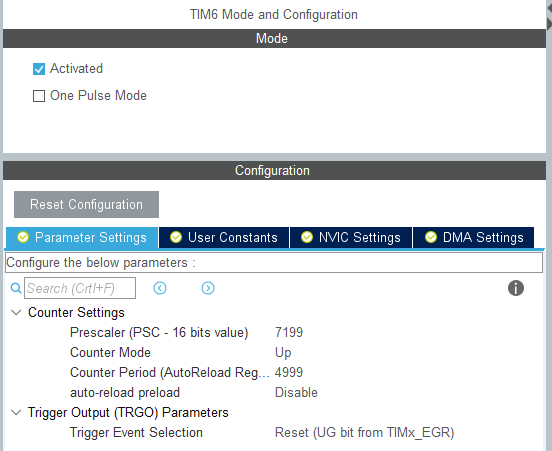The image size is (552, 451).
Task: Open auto-reload preload value Disable
Action: [x=296, y=393]
